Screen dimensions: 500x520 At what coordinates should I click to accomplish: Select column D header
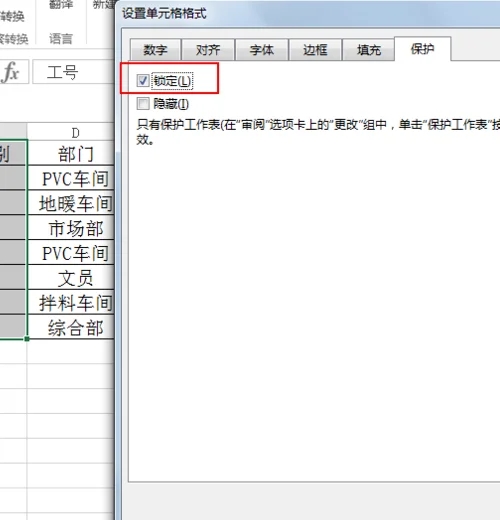[71, 132]
